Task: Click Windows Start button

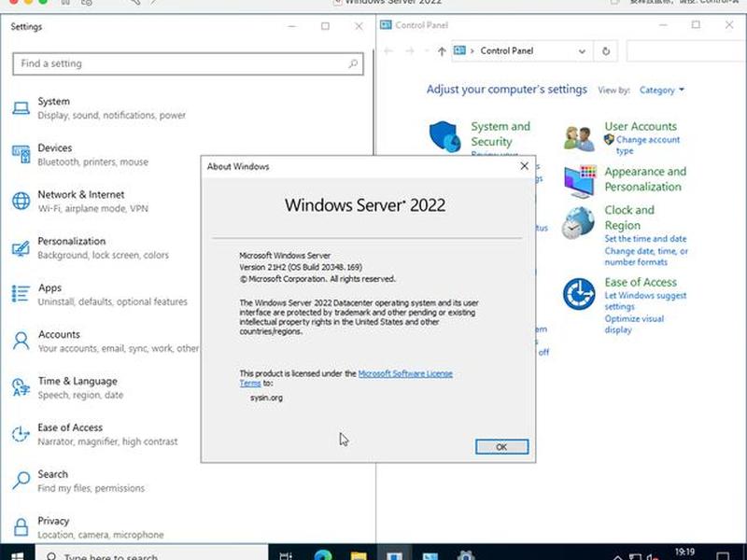Action: pos(17,555)
